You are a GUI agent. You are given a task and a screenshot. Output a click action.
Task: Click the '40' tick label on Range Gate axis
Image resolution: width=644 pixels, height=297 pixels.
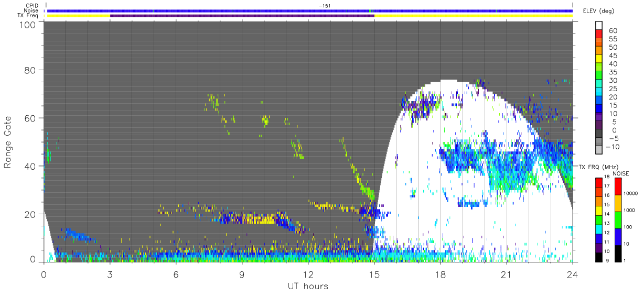30,166
